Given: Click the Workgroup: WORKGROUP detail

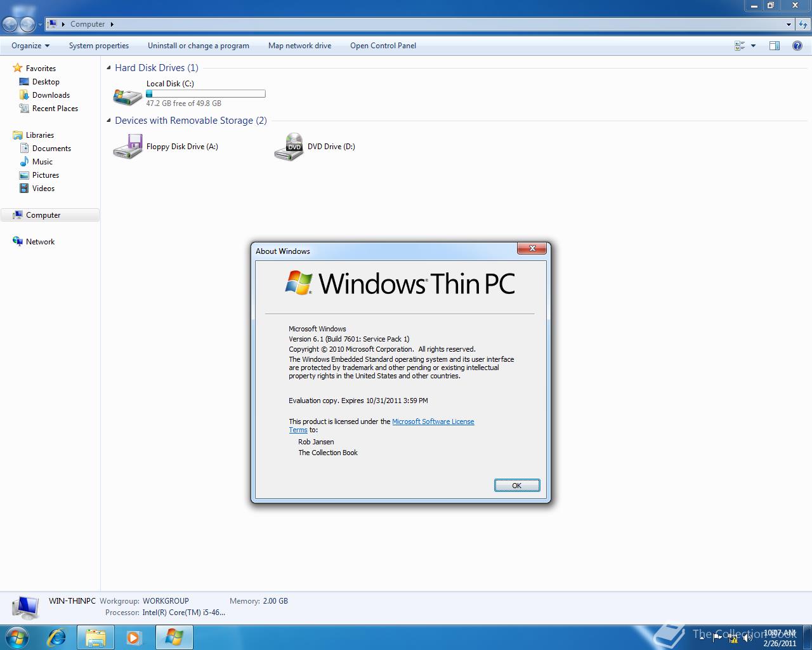Looking at the screenshot, I should [144, 600].
